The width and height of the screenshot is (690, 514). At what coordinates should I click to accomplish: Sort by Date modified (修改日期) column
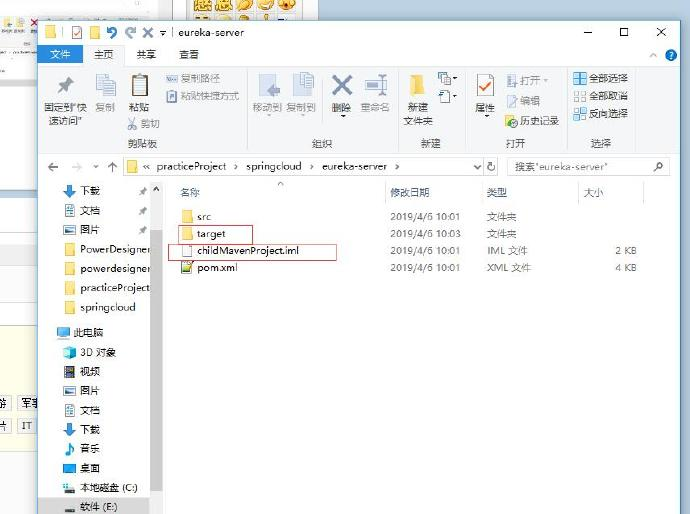409,192
